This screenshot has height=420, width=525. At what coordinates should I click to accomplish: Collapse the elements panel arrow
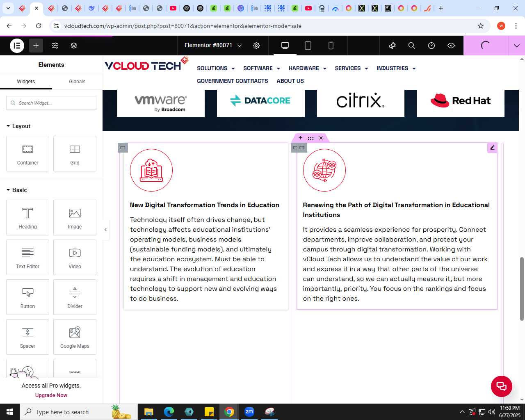coord(105,230)
